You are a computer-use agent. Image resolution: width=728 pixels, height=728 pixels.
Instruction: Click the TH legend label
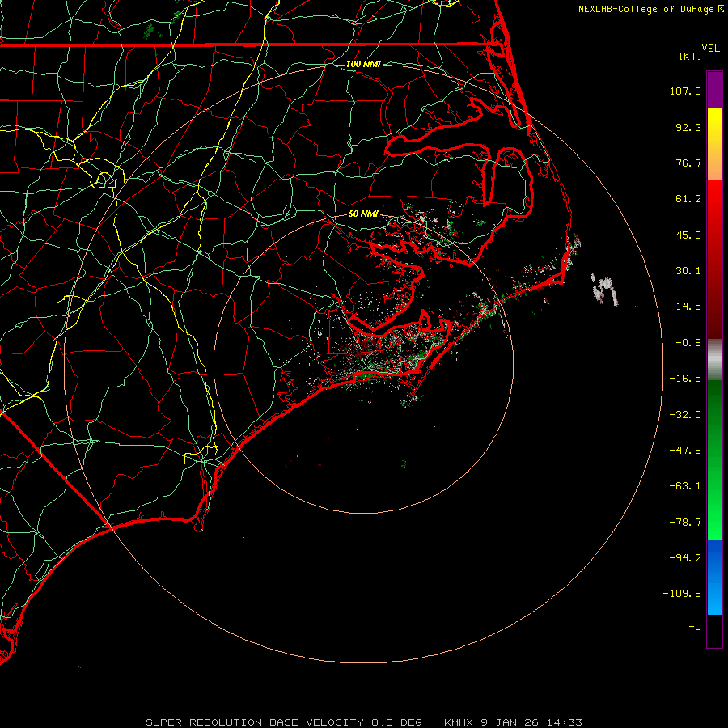pos(695,630)
